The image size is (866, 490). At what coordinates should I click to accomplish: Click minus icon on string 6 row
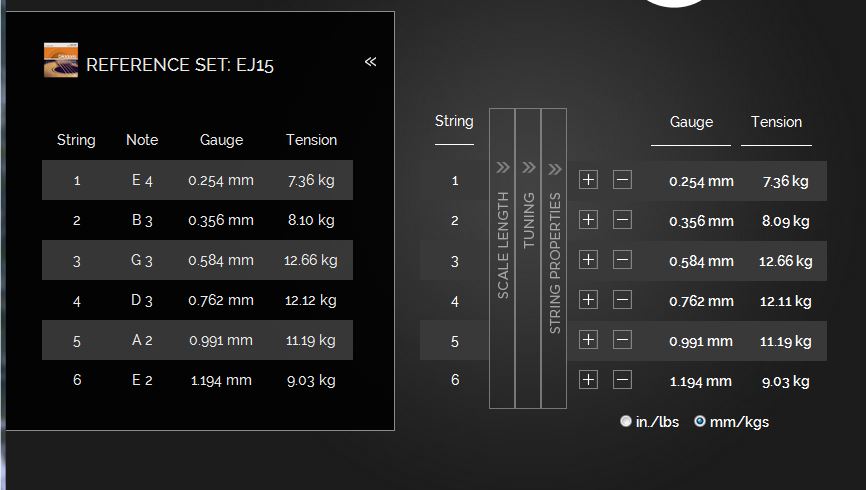[x=622, y=380]
